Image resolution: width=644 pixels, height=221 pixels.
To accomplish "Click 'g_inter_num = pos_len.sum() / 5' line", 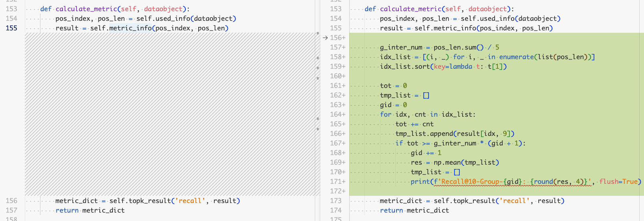I will pyautogui.click(x=440, y=47).
